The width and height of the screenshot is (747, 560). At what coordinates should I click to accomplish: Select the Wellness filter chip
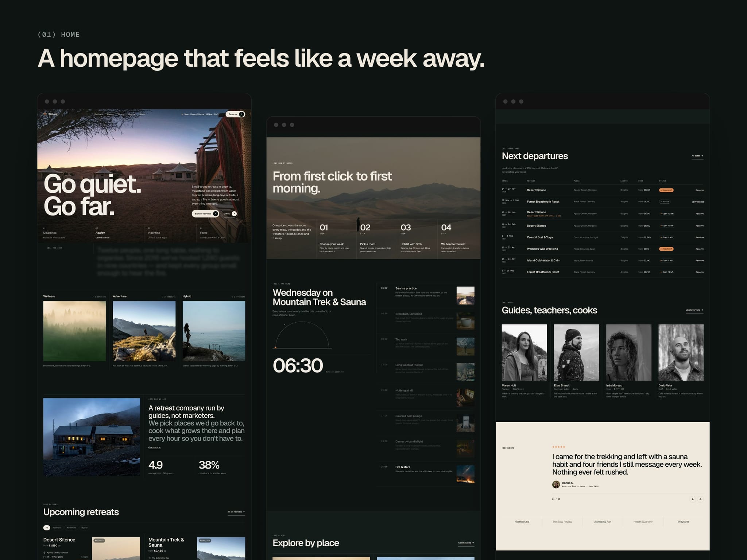tap(57, 528)
